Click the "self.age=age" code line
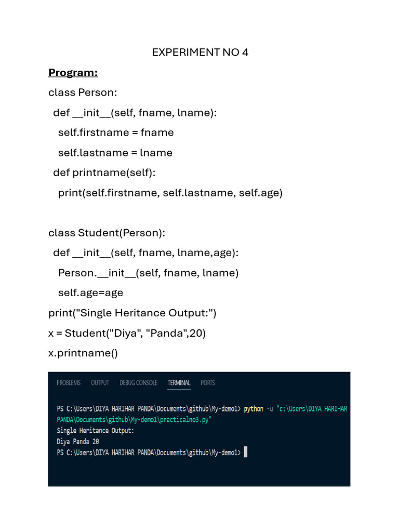 [x=90, y=292]
